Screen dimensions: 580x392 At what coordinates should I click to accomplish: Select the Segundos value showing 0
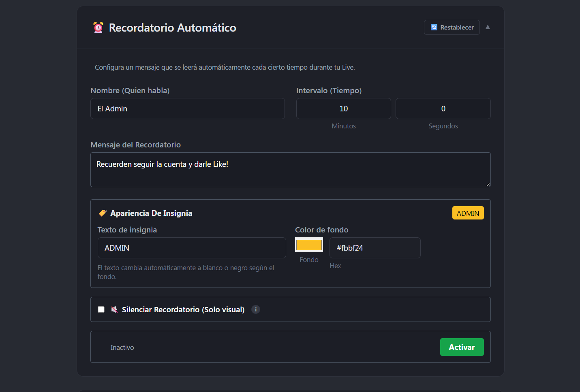click(x=443, y=109)
